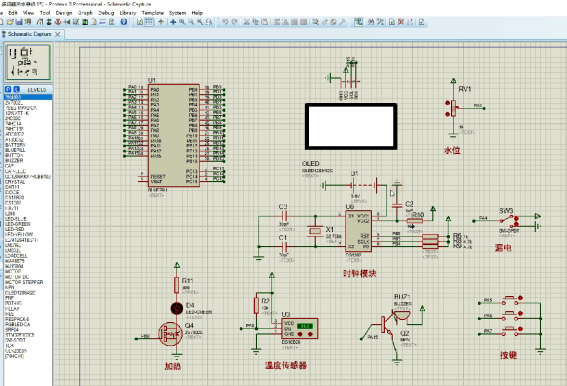The width and height of the screenshot is (567, 386).
Task: Open the System menu
Action: click(x=178, y=13)
